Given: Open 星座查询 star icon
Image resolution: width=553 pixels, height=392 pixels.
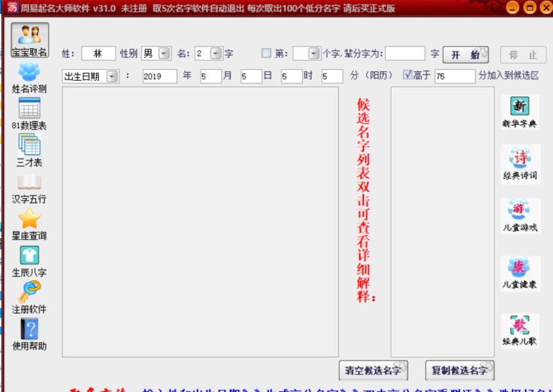Looking at the screenshot, I should [29, 224].
